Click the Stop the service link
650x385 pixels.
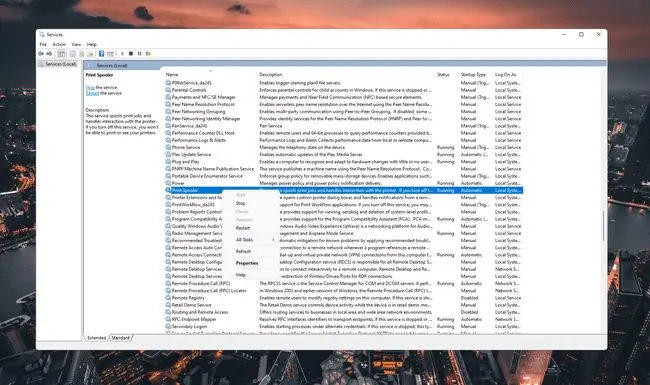pyautogui.click(x=90, y=87)
